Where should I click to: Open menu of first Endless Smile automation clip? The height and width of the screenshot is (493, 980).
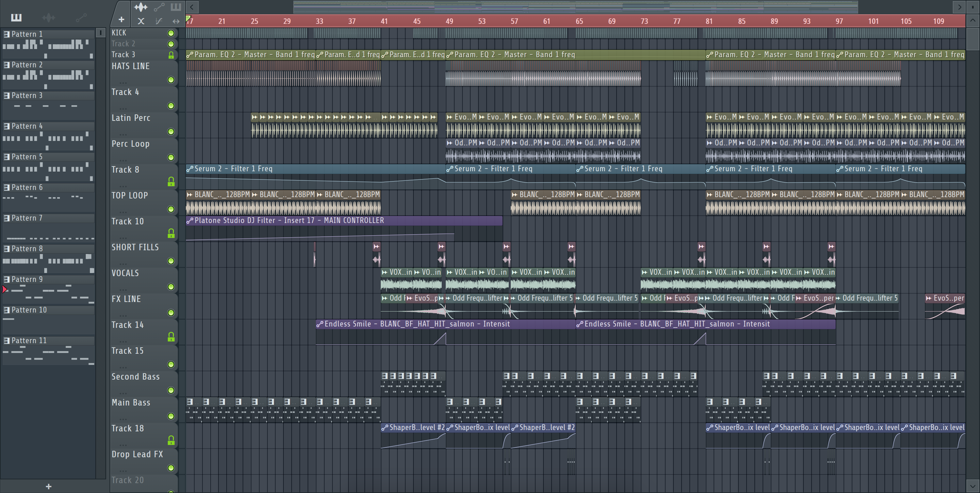[320, 324]
